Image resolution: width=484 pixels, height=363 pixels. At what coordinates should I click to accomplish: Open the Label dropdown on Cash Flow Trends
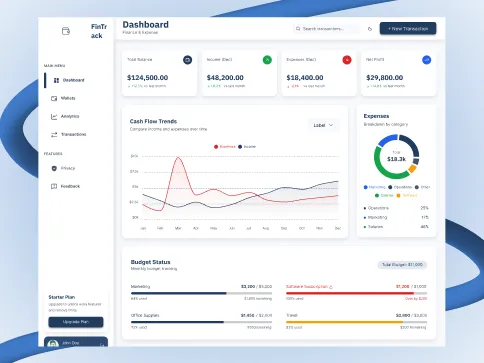point(323,125)
